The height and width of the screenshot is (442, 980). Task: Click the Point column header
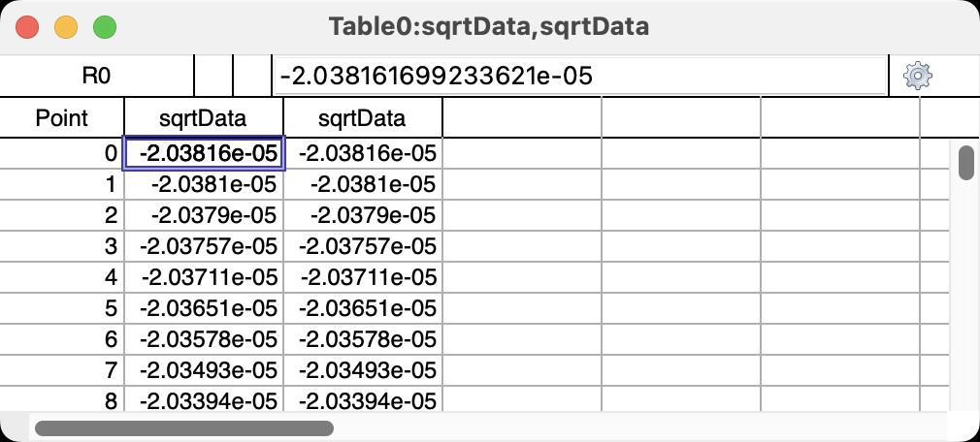[62, 117]
